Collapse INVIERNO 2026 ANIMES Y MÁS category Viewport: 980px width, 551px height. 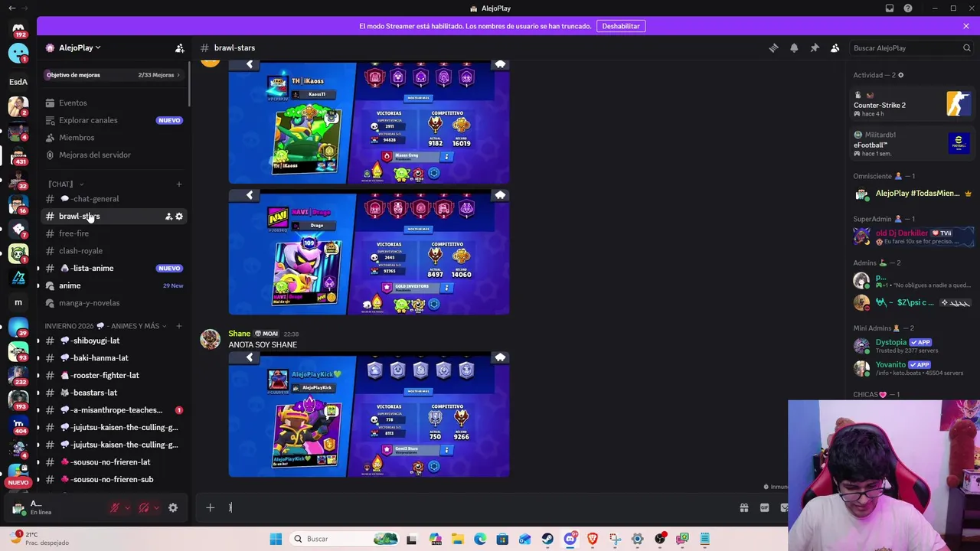(x=106, y=326)
